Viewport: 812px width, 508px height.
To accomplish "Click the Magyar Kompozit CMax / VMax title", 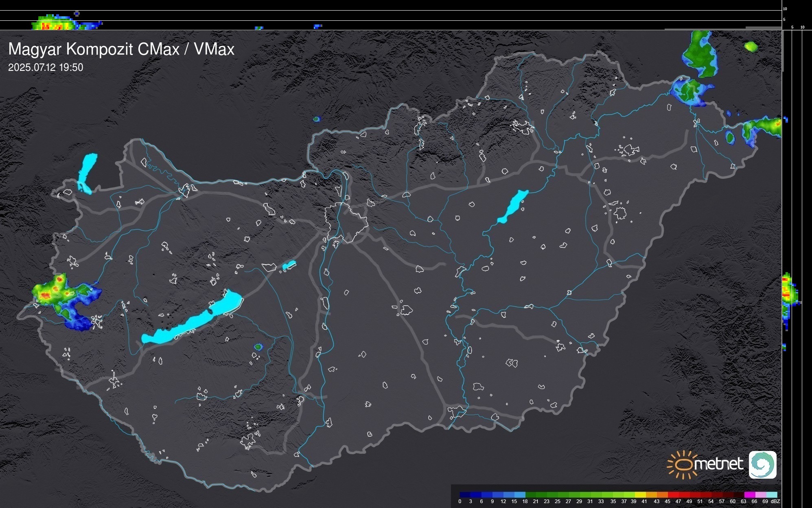I will pyautogui.click(x=121, y=49).
